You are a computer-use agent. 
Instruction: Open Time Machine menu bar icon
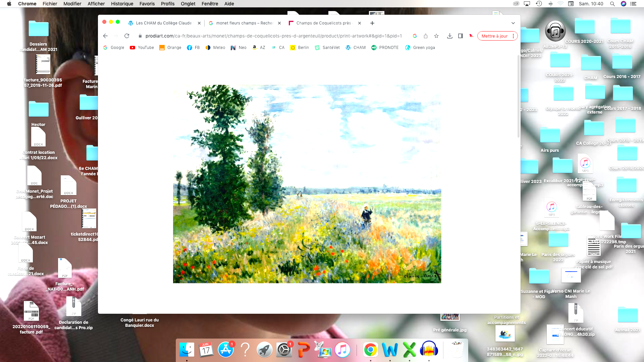539,4
